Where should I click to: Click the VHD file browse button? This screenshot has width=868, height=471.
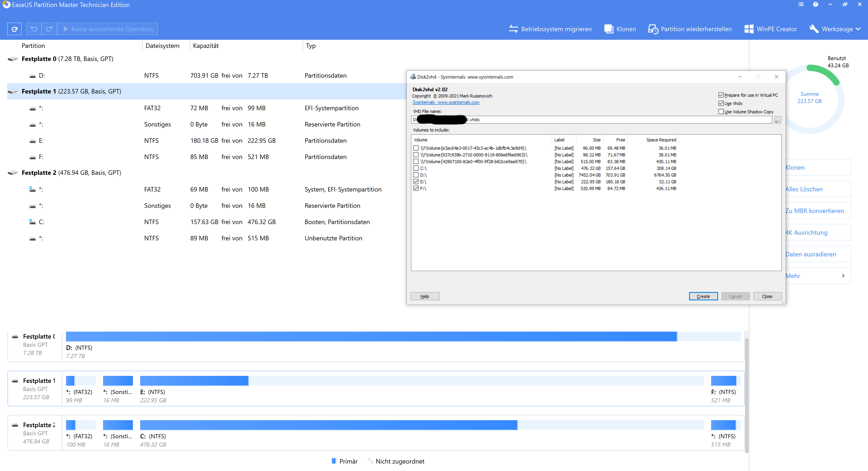click(777, 120)
